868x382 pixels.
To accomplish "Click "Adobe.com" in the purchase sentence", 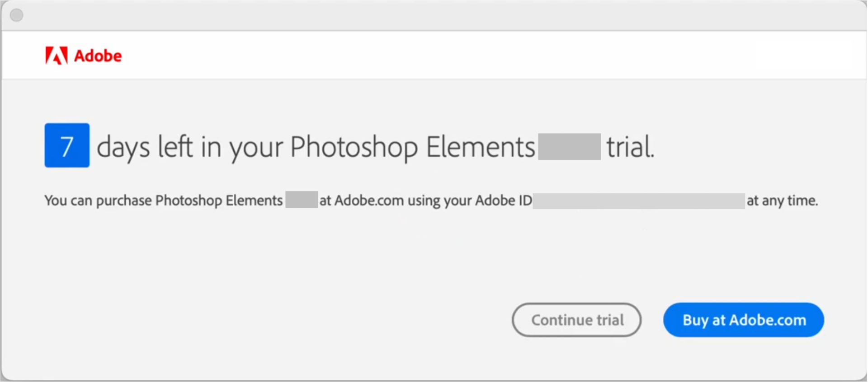I will pyautogui.click(x=369, y=200).
